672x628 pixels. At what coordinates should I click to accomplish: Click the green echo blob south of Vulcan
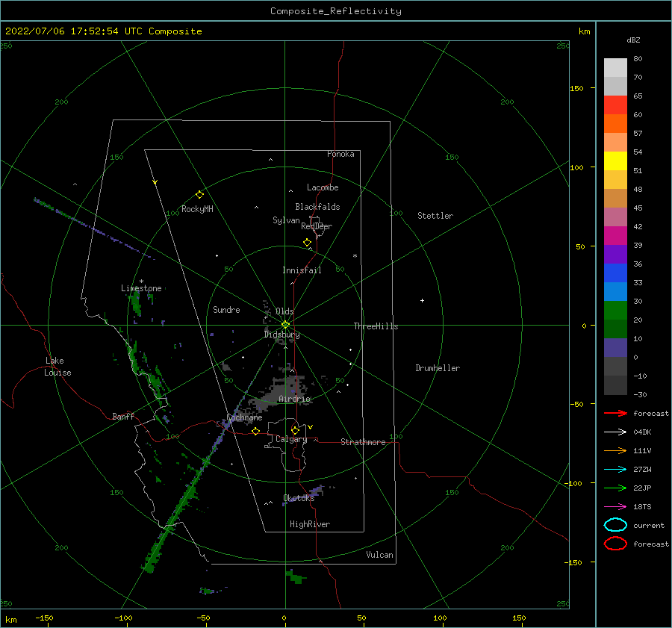point(296,576)
